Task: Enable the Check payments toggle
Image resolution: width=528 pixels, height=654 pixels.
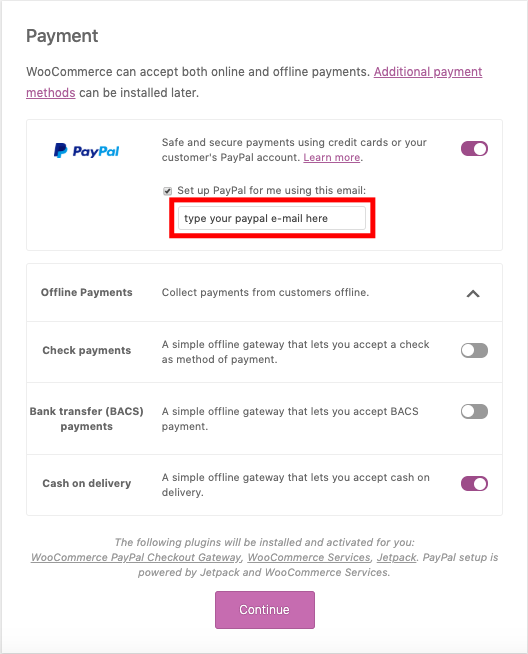Action: click(474, 350)
